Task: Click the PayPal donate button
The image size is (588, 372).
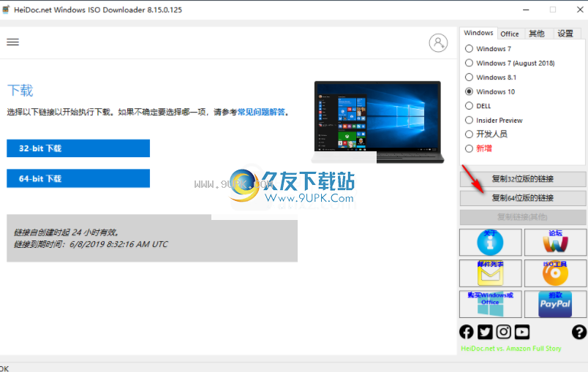Action: point(555,304)
